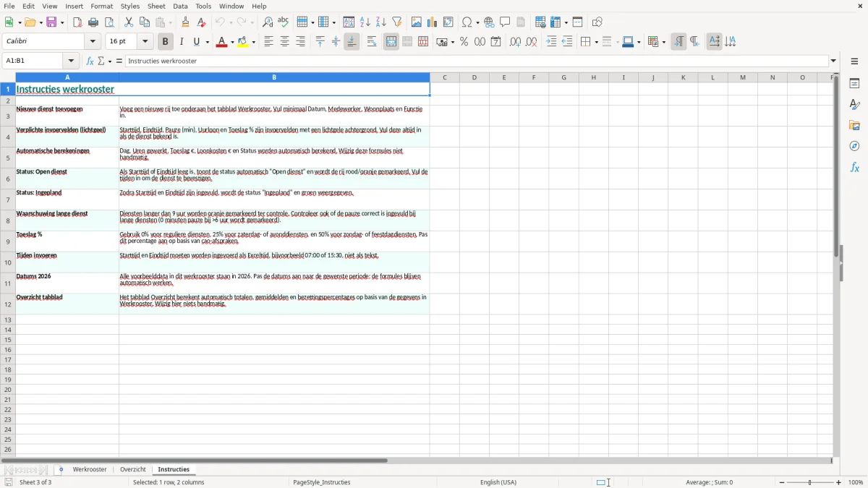Open the Font Size dropdown

[145, 42]
